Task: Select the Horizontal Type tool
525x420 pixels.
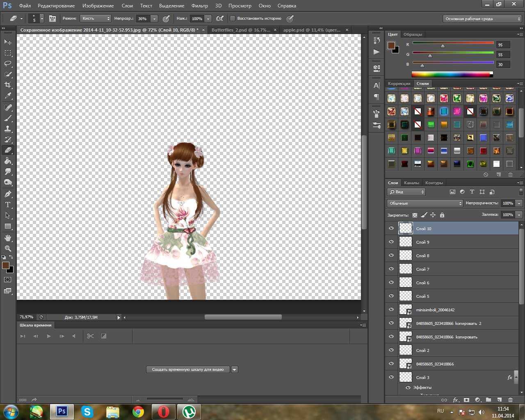Action: point(8,205)
